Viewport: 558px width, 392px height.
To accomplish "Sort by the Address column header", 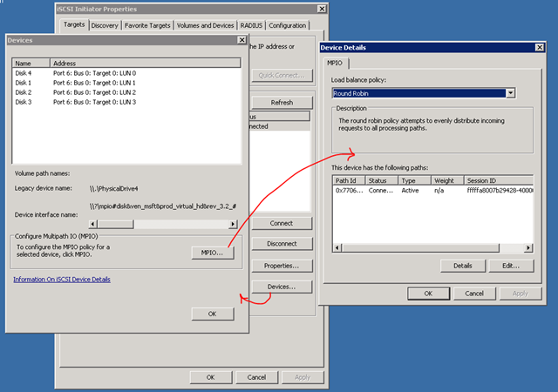I will point(146,64).
